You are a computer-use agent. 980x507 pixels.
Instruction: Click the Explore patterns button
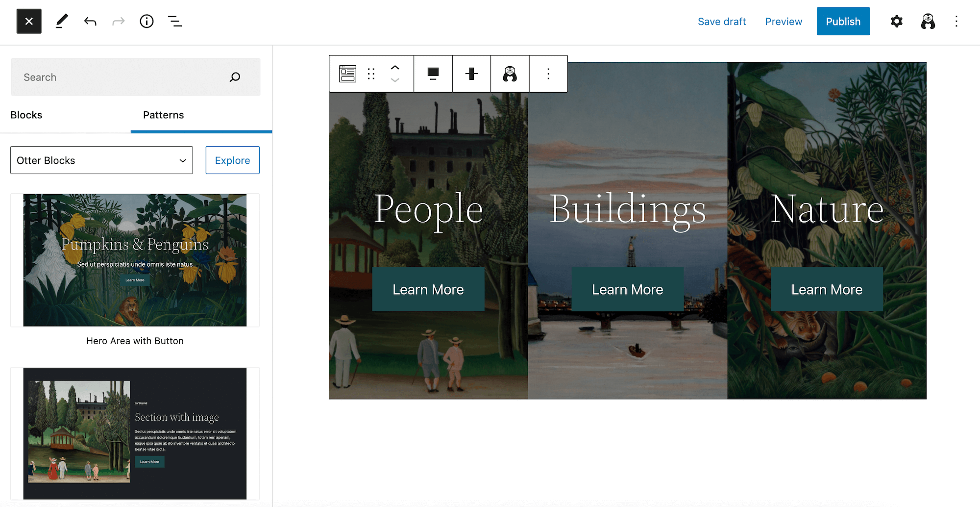(232, 160)
